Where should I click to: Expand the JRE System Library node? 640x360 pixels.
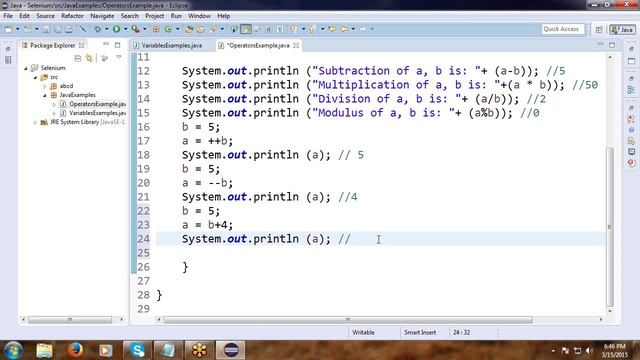35,122
